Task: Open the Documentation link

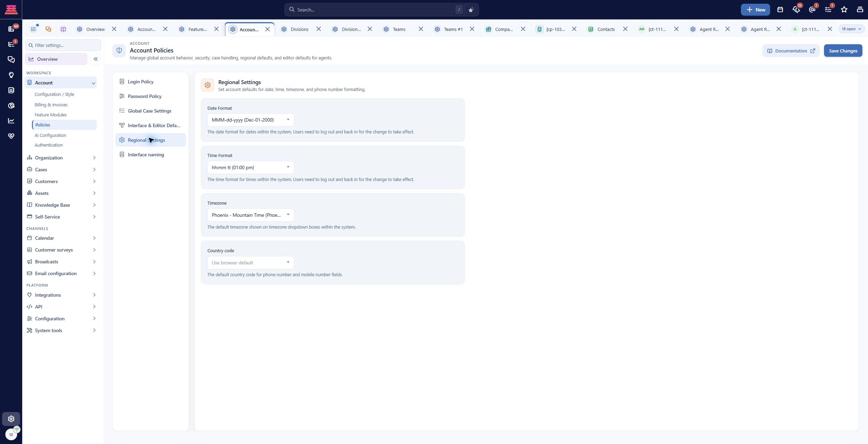Action: (x=791, y=51)
